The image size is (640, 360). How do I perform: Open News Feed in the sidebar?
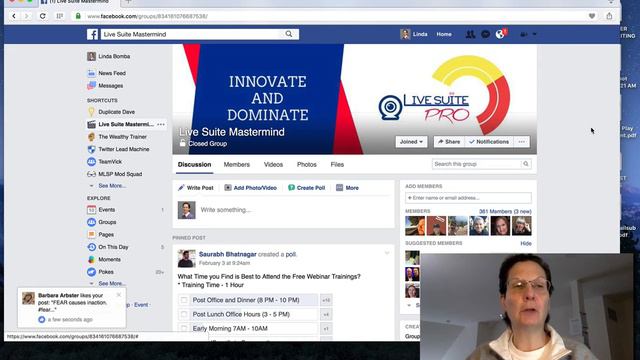click(x=112, y=73)
